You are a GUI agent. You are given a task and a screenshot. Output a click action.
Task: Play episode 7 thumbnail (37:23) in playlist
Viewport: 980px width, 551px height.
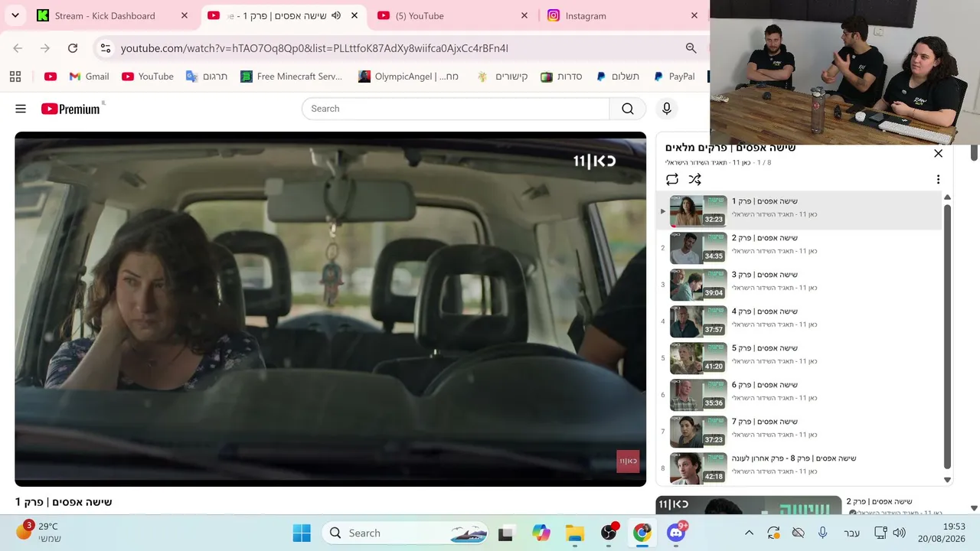[x=697, y=432]
